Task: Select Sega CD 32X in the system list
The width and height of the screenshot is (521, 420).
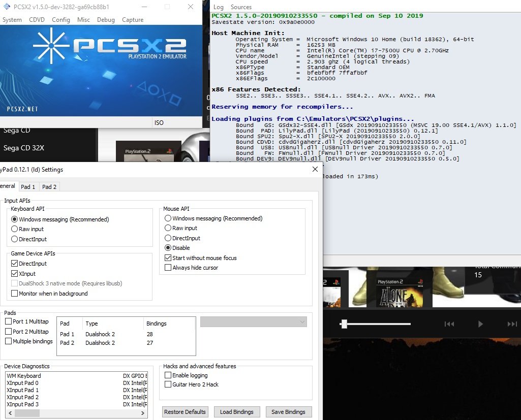Action: pos(24,148)
